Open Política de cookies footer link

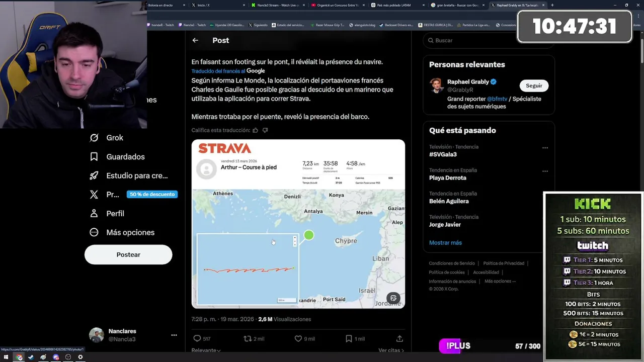click(447, 273)
